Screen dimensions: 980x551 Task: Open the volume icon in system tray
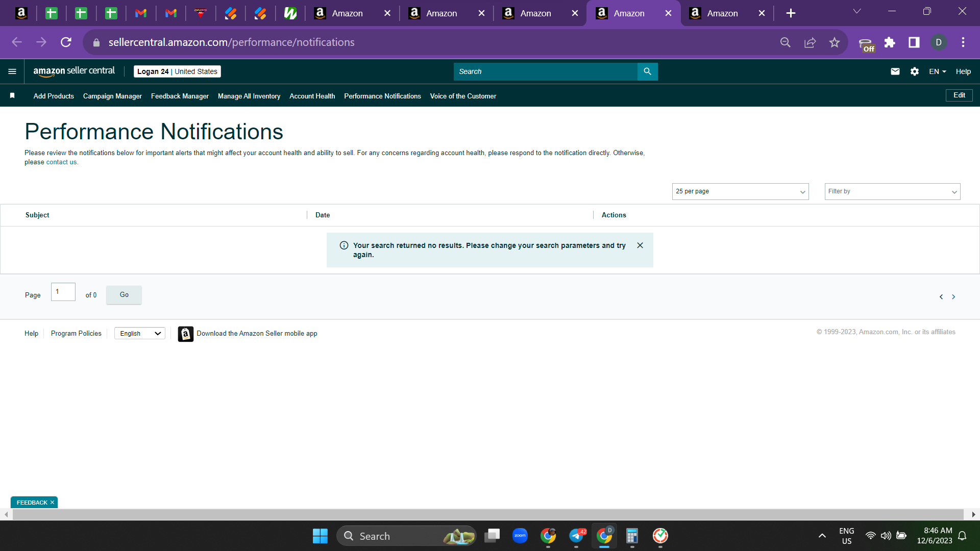pyautogui.click(x=886, y=536)
